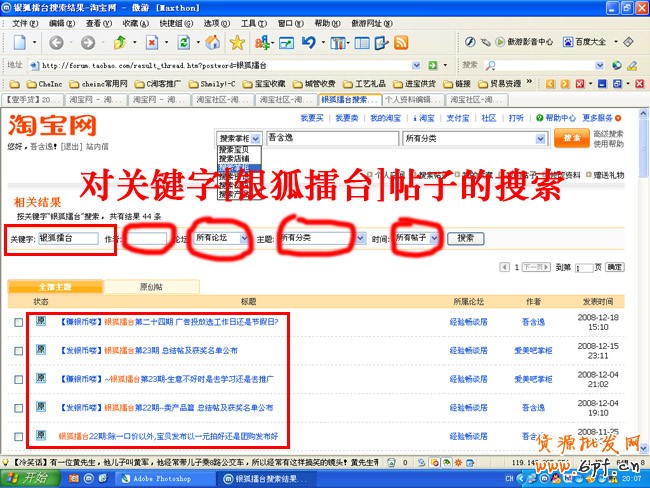Select the 赠送礼物 option

coord(605,175)
